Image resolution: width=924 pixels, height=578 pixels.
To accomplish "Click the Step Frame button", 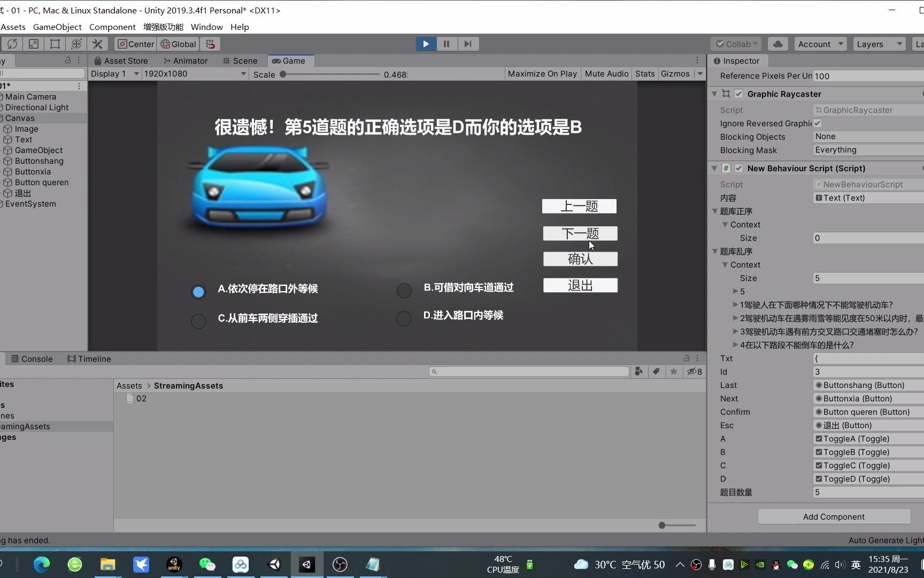I will 468,44.
